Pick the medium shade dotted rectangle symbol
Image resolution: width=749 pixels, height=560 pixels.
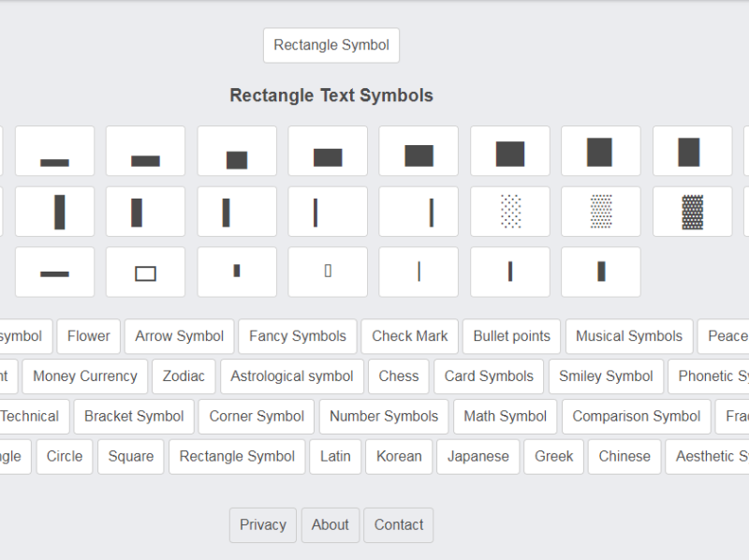coord(601,212)
